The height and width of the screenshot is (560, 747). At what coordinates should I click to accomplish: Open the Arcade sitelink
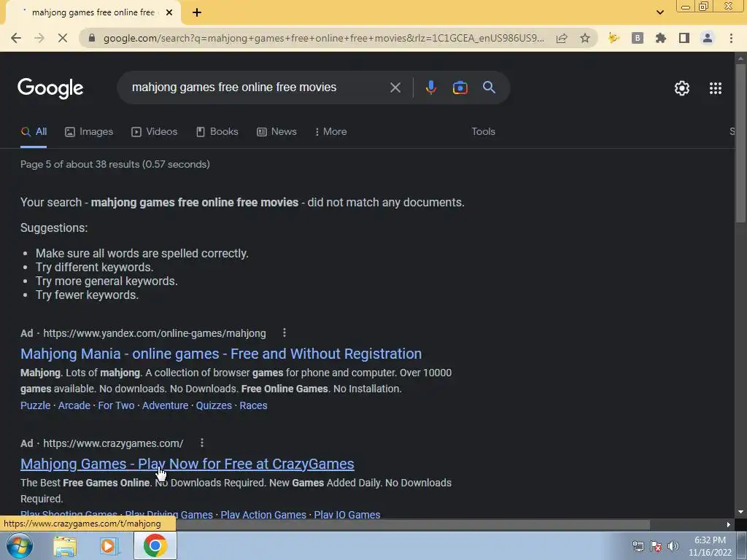(74, 405)
